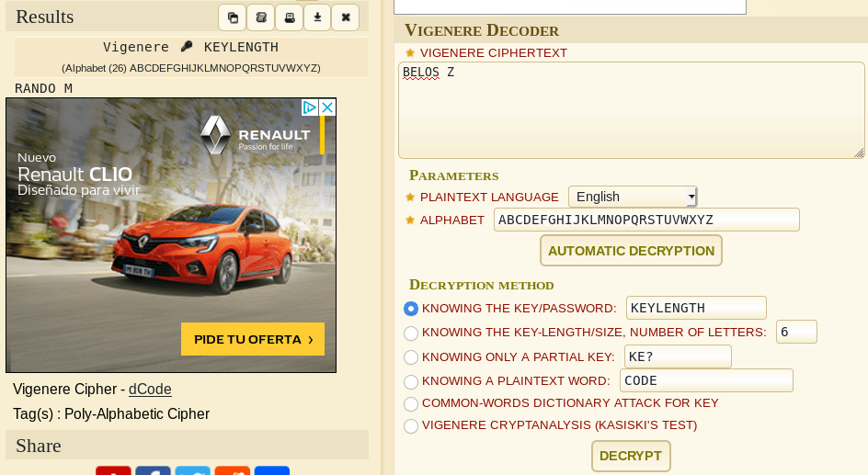Click the RANDO M result text
The image size is (868, 475).
[x=43, y=88]
